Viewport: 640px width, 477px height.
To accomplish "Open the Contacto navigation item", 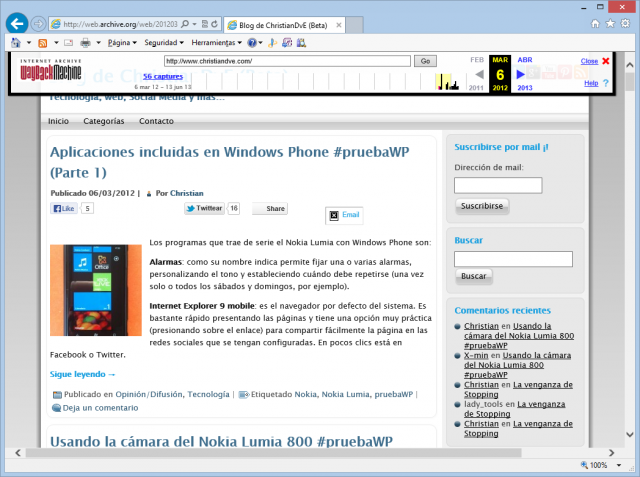I will tap(156, 121).
